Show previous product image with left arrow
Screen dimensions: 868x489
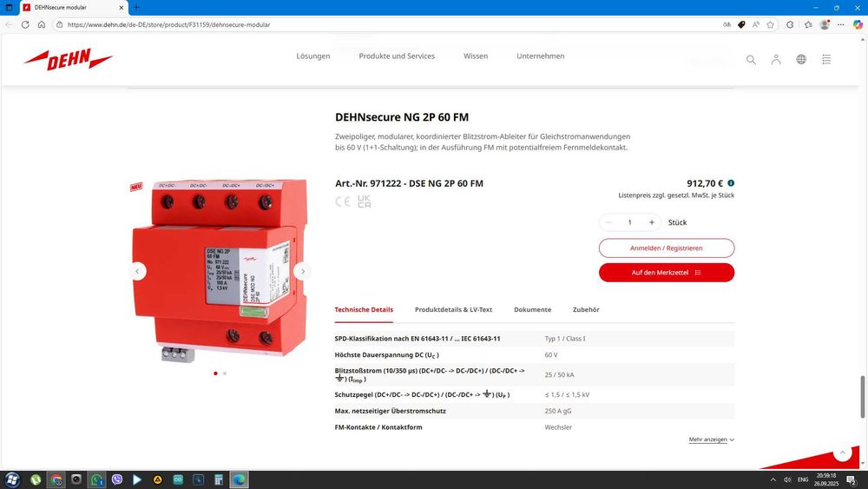[x=137, y=271]
